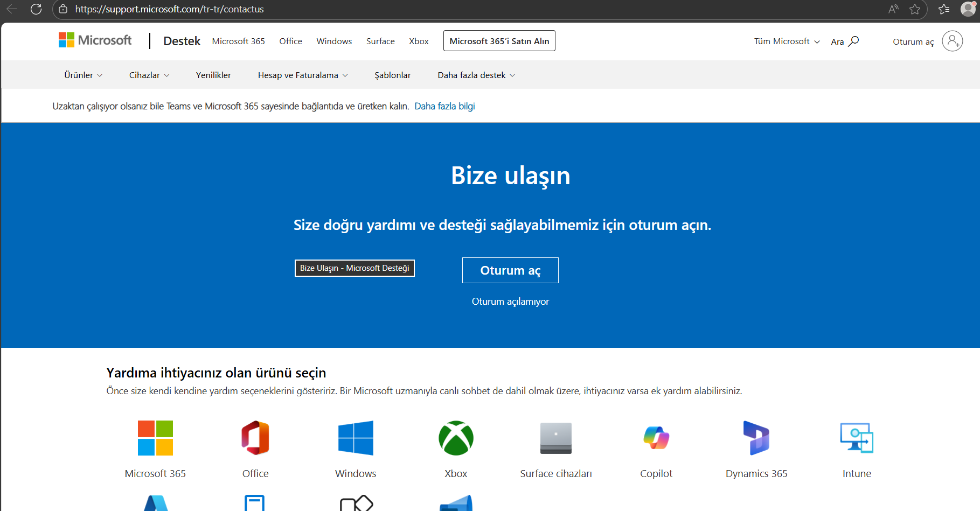Select the Microsoft 365 product icon
Image resolution: width=980 pixels, height=511 pixels.
pyautogui.click(x=155, y=438)
